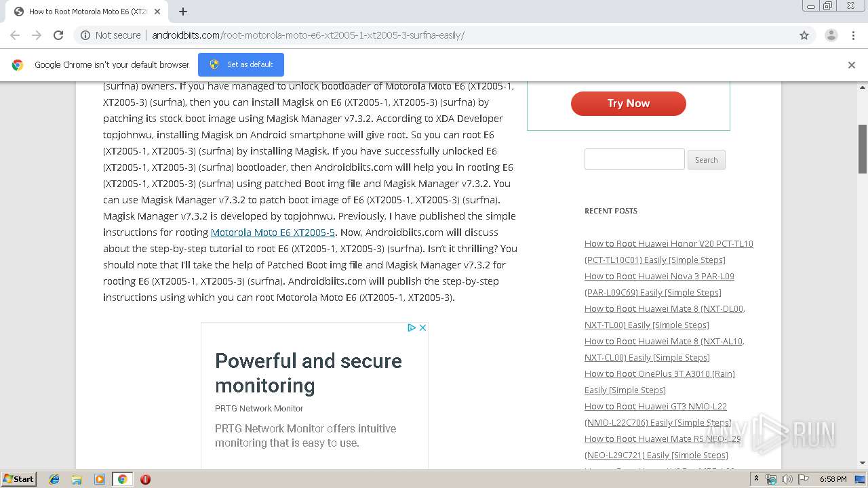Open the Chrome profile avatar

[831, 35]
